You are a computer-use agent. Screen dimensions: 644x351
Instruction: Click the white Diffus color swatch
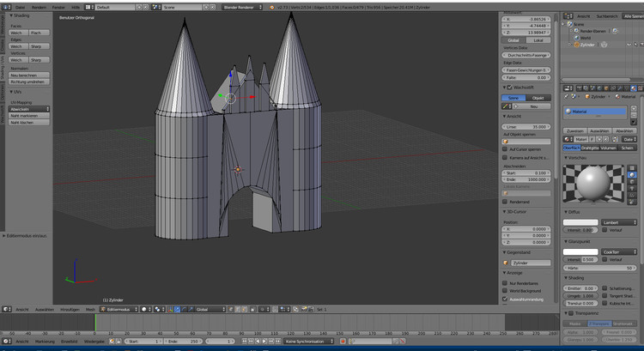click(x=580, y=221)
